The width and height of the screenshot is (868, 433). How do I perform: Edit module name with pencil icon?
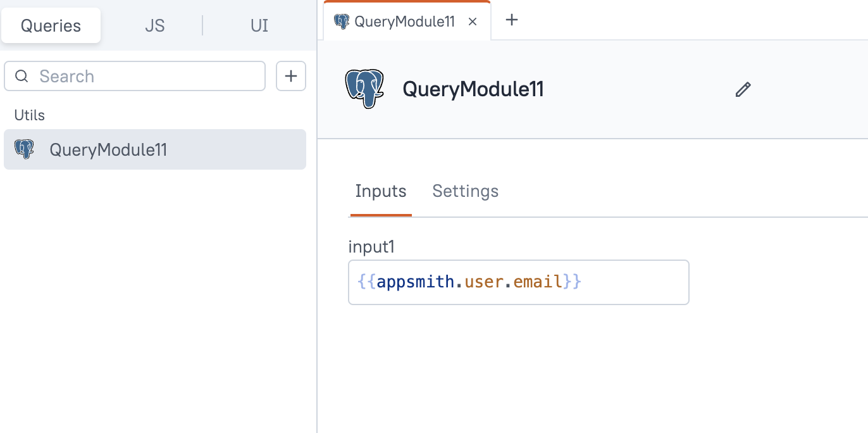coord(743,90)
